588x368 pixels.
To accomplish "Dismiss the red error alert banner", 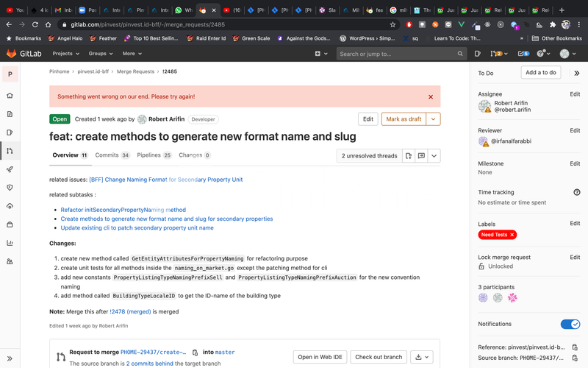I will (x=431, y=96).
